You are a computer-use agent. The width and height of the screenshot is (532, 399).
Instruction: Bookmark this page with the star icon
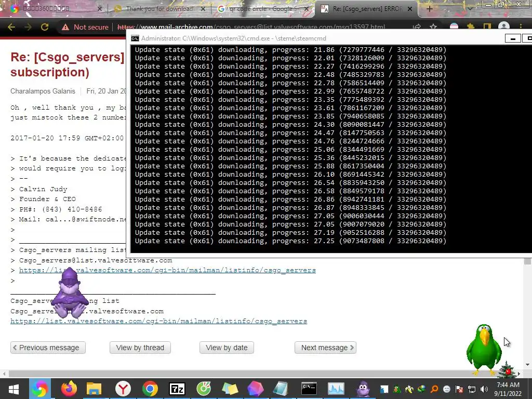point(433,27)
